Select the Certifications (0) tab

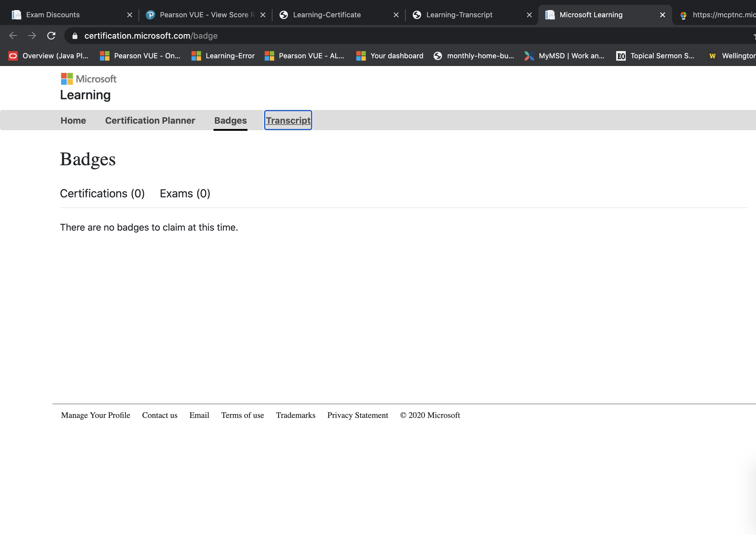(102, 193)
